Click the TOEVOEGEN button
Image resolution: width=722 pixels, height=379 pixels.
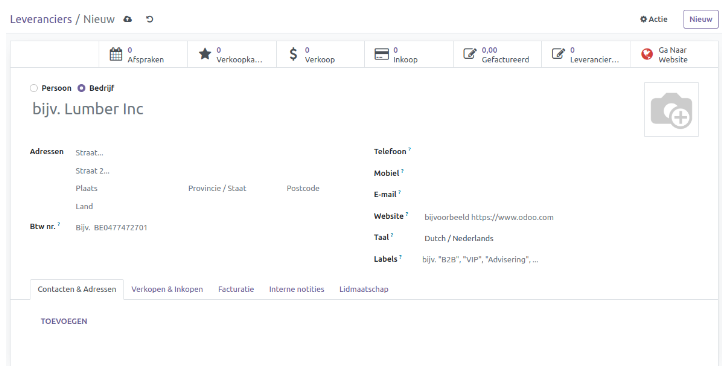point(64,321)
